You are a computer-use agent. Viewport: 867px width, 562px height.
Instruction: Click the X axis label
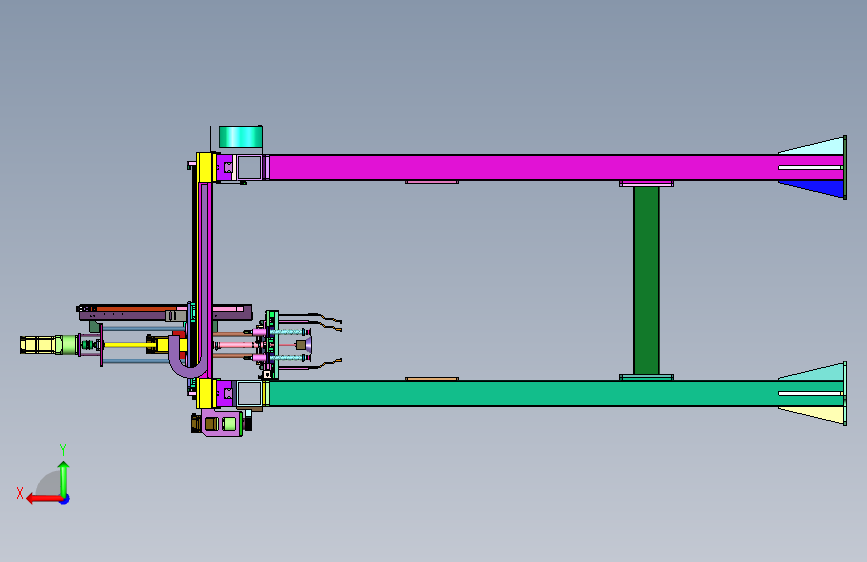(20, 493)
